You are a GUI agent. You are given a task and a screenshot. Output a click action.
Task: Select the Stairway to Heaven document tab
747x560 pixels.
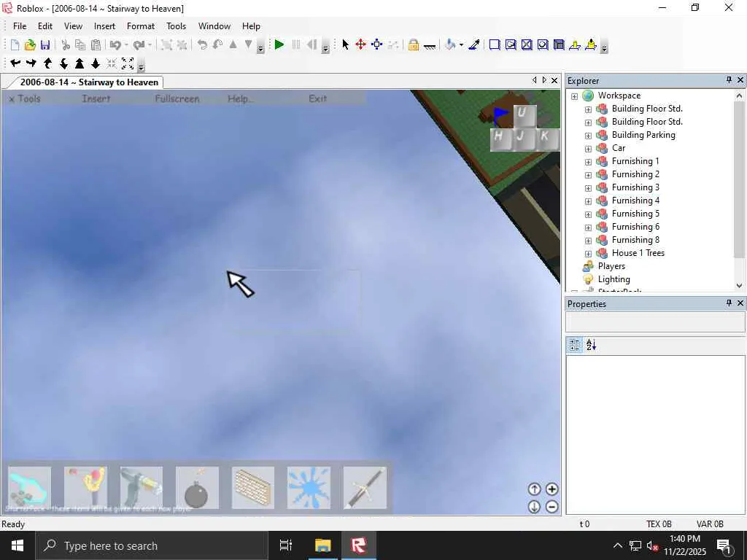[x=89, y=82]
